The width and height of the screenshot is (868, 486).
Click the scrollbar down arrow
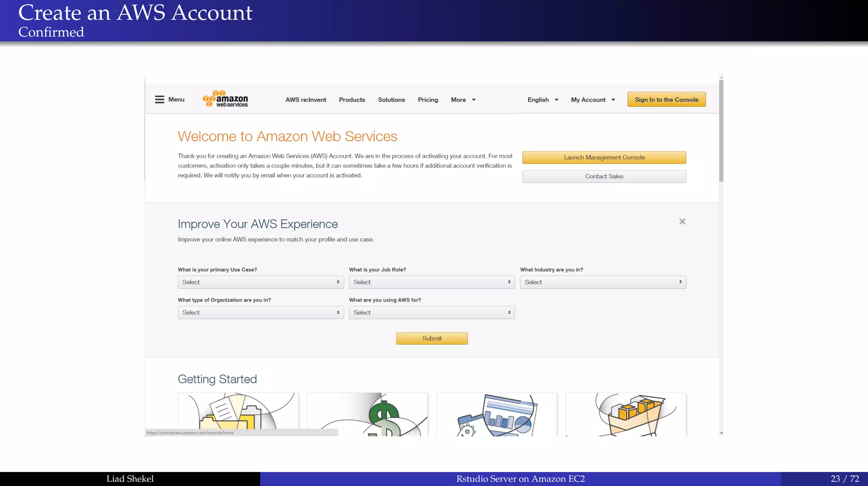721,433
